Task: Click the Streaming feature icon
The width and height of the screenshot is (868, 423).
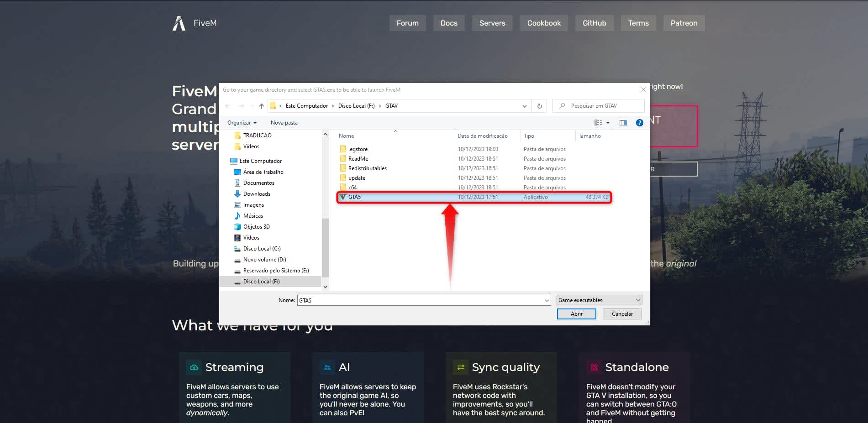Action: click(194, 367)
